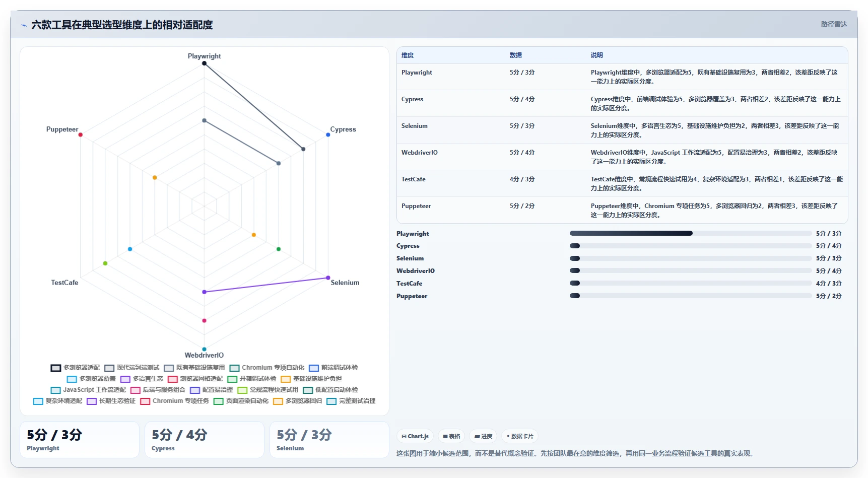This screenshot has width=868, height=478.
Task: Toggle the 多语言生态 legend item
Action: (142, 379)
